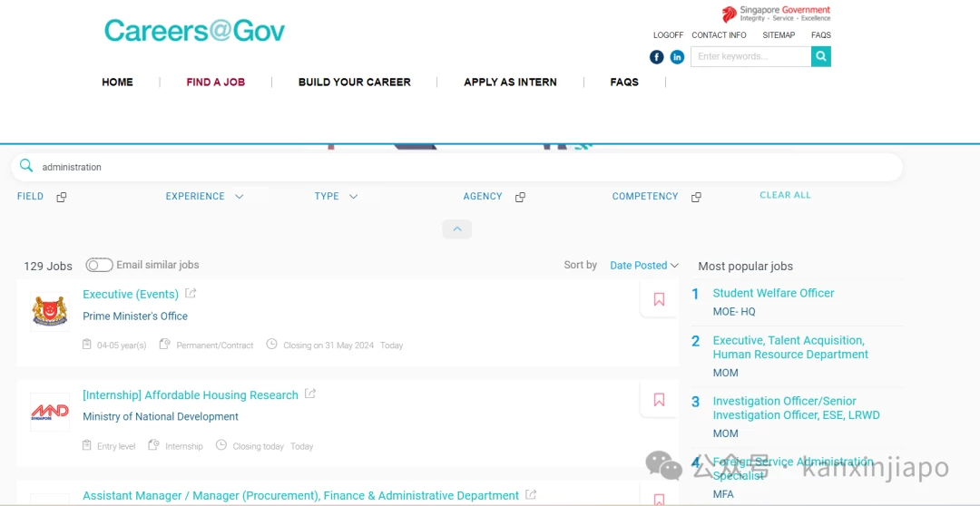
Task: Toggle Email similar jobs switch
Action: pos(100,265)
